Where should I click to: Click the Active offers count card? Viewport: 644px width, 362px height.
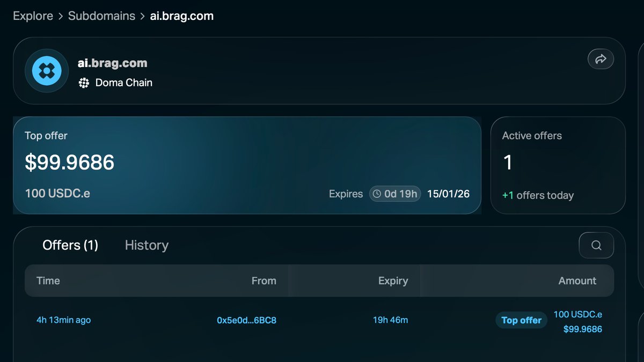[558, 165]
